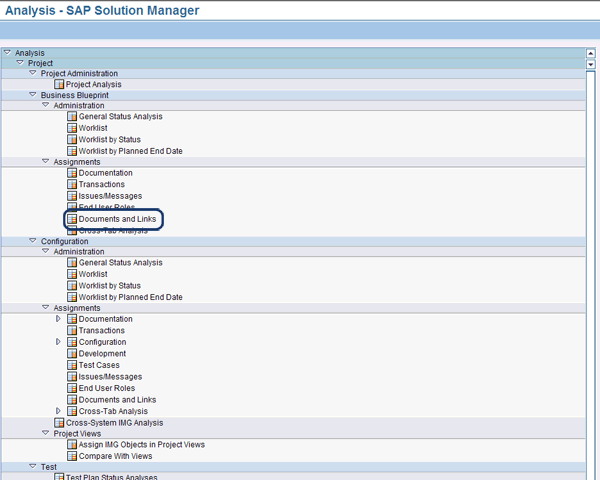Image resolution: width=600 pixels, height=480 pixels.
Task: Click icon beside Assign IMG Objects in Project Views
Action: pos(72,445)
